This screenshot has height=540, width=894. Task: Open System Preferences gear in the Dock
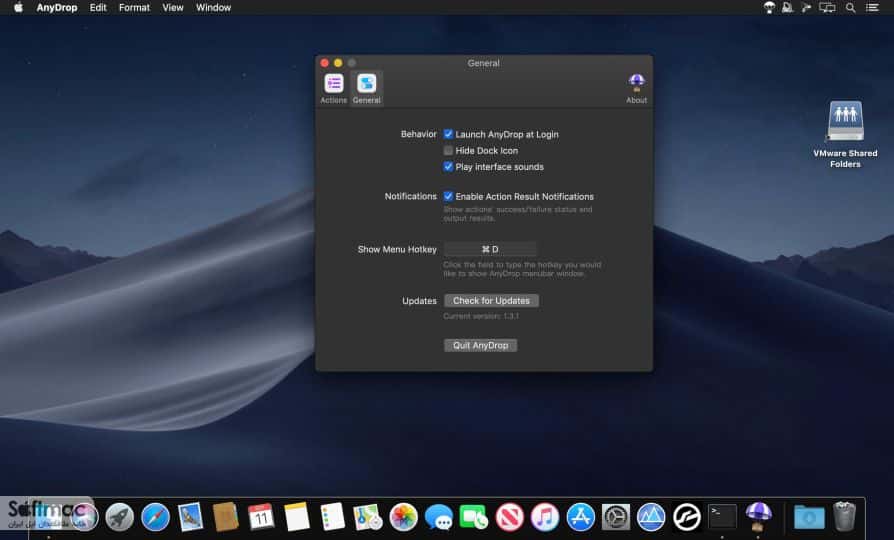616,517
